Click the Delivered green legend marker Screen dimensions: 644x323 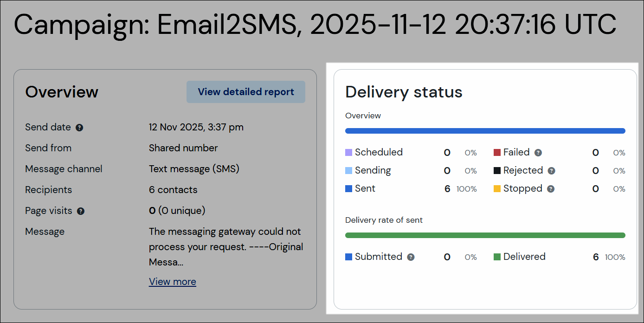[497, 257]
